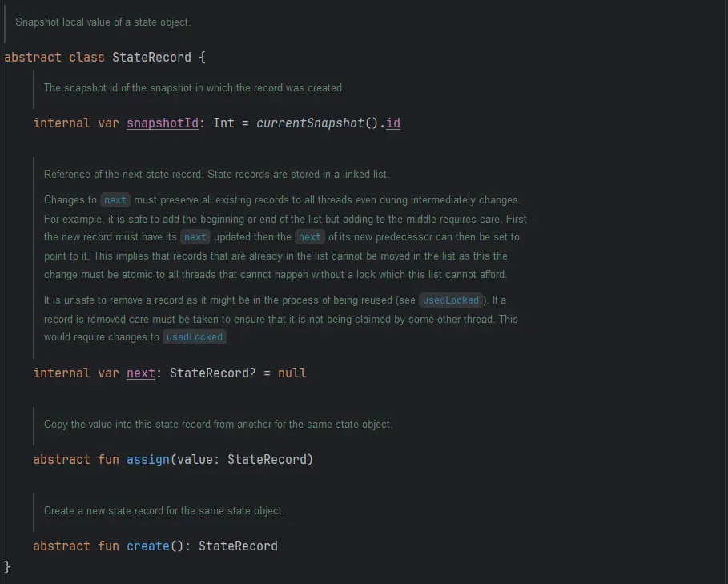Click the usedLocked link after 'require changes to'
Image resolution: width=728 pixels, height=584 pixels.
pos(195,337)
